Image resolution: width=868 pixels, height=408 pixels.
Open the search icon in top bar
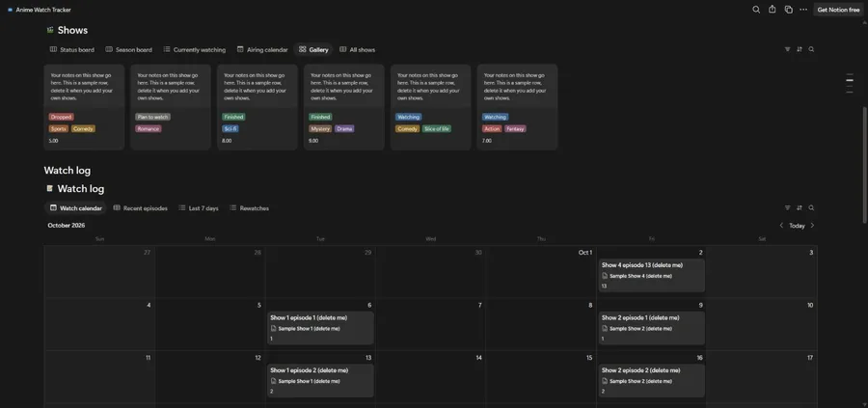(756, 10)
